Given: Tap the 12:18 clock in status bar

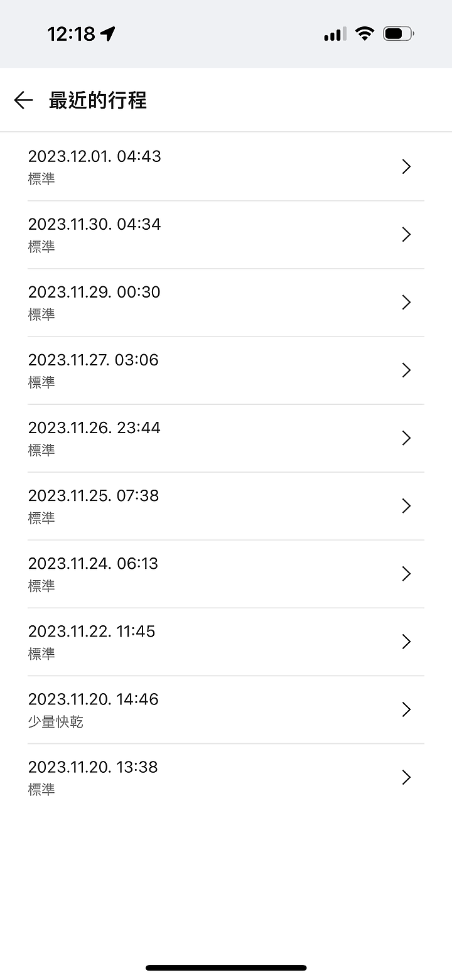Looking at the screenshot, I should (x=71, y=34).
